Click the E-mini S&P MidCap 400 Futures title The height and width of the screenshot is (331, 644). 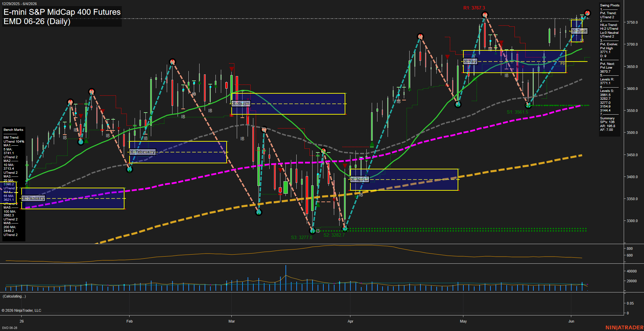(62, 12)
